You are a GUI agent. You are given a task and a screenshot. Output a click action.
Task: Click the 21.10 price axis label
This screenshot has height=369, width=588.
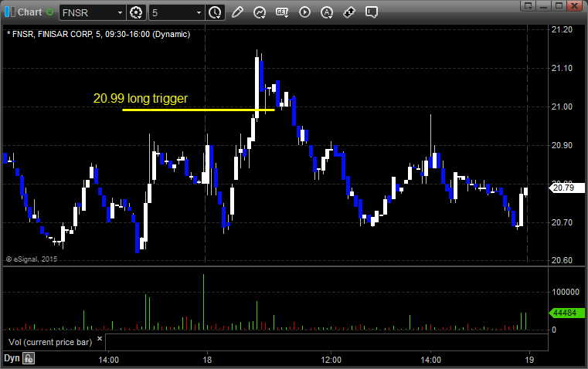point(562,68)
